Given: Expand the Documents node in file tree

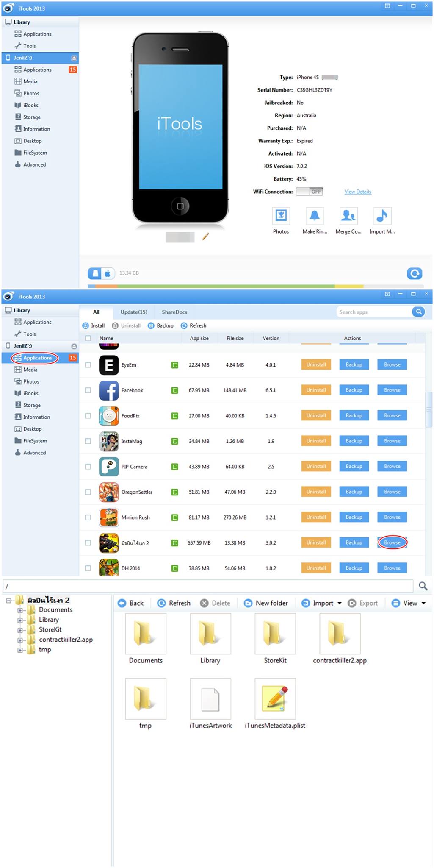Looking at the screenshot, I should [x=20, y=610].
